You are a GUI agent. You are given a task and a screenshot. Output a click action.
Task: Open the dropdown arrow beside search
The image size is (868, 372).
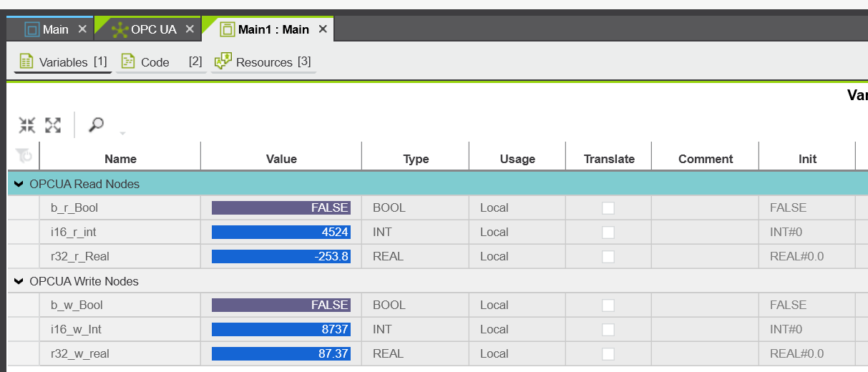[x=122, y=133]
